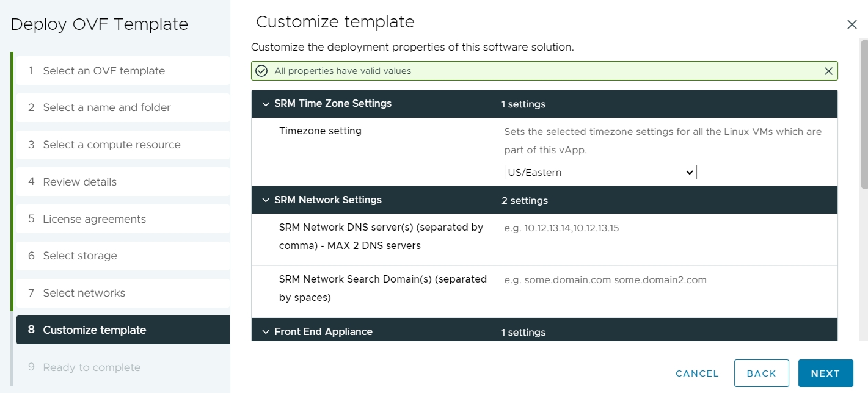Click the dropdown arrow on Timezone setting
Viewport: 868px width, 393px height.
point(690,172)
